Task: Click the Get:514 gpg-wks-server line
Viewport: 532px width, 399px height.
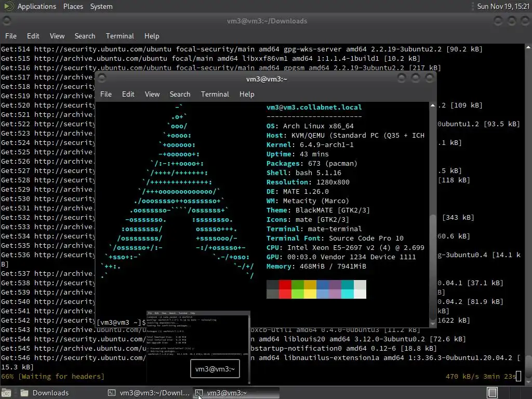Action: coord(242,49)
